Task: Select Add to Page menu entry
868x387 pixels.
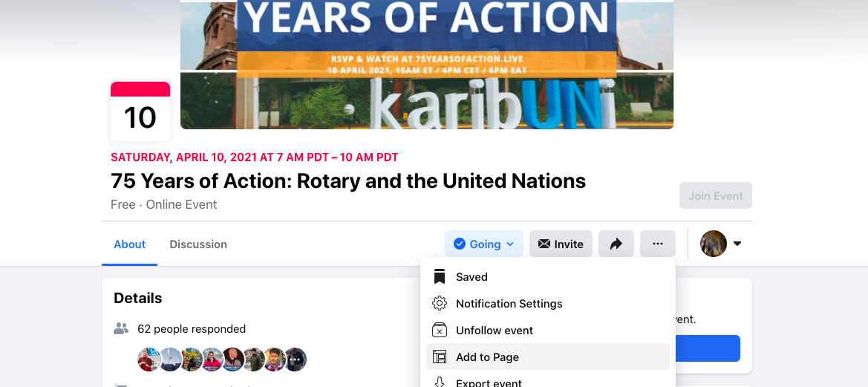Action: (487, 357)
